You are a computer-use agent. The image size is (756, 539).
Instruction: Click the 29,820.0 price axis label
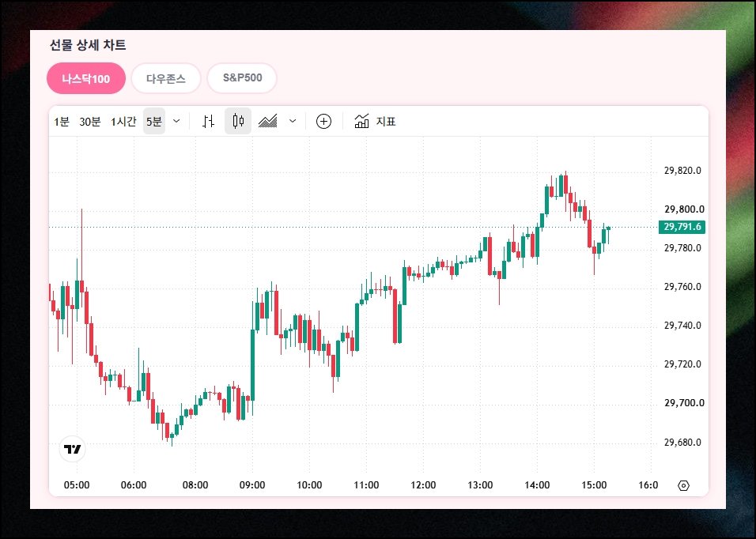point(682,171)
